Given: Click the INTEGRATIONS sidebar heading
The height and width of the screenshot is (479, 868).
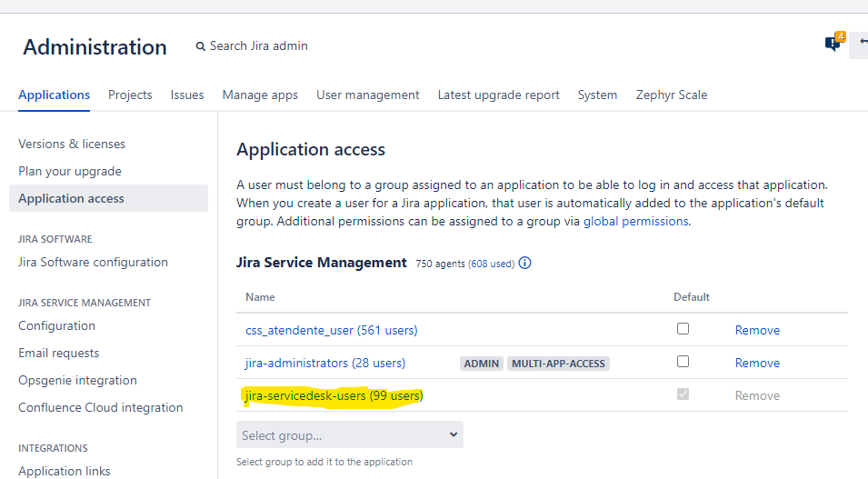Looking at the screenshot, I should click(53, 448).
